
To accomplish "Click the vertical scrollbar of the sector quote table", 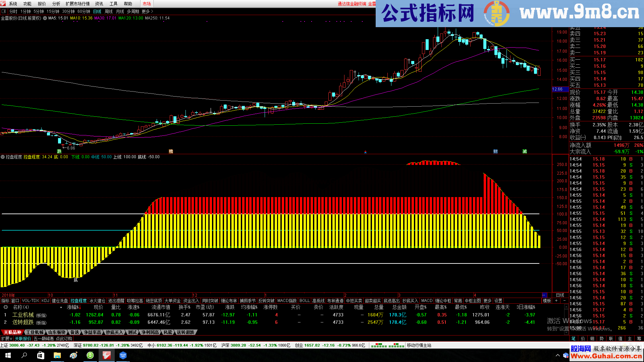I will (566, 315).
